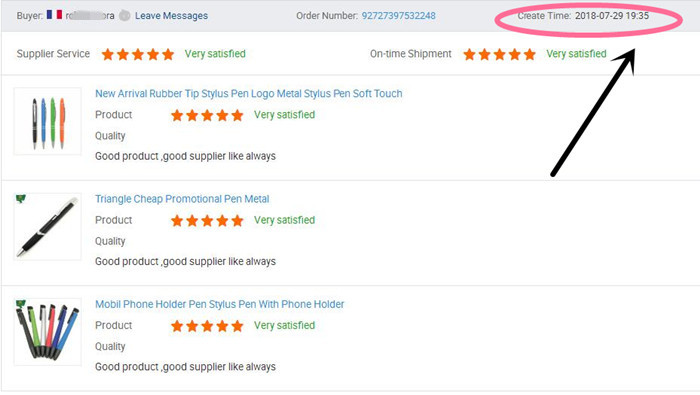Open Mobil Phone Holder Pen Stylus link

(220, 304)
